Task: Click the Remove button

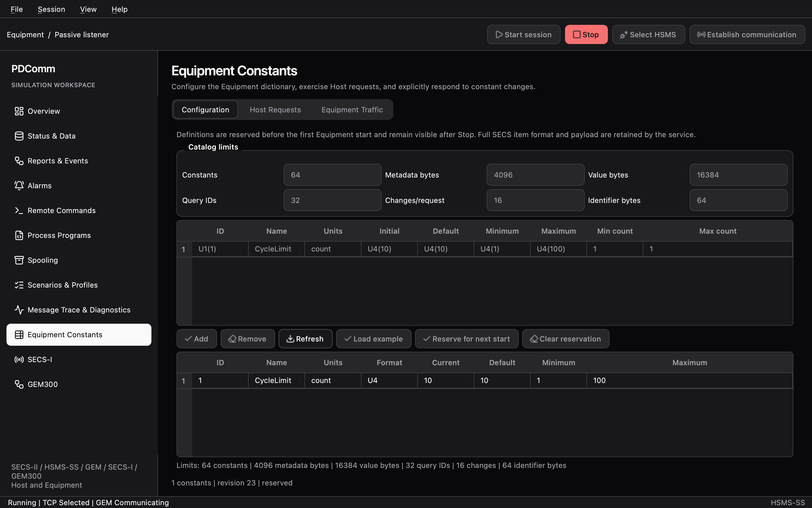Action: click(x=248, y=339)
